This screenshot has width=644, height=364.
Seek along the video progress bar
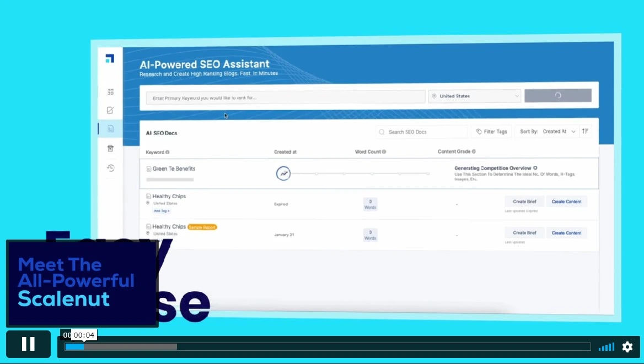click(x=328, y=347)
